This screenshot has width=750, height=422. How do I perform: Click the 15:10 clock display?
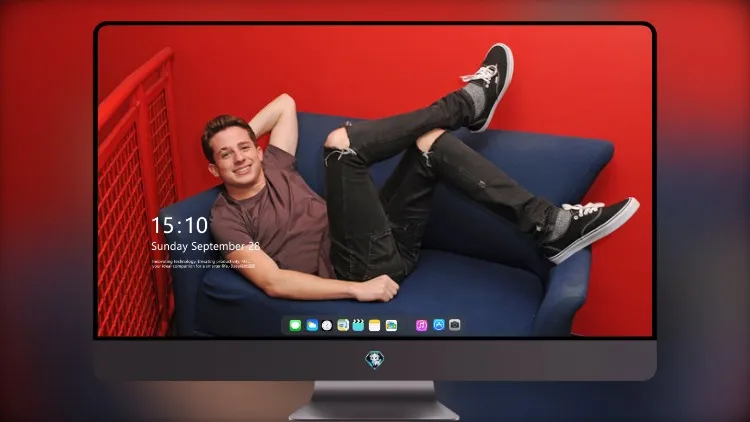[179, 225]
